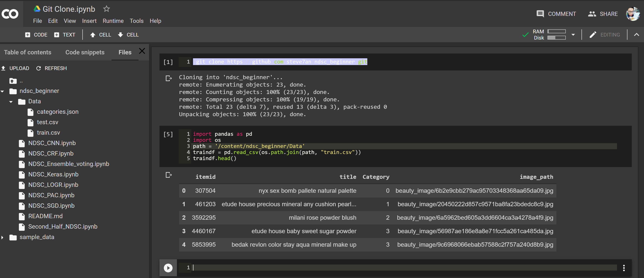Open the RAM/Disk resources dropdown arrow
This screenshot has width=644, height=278.
(573, 35)
